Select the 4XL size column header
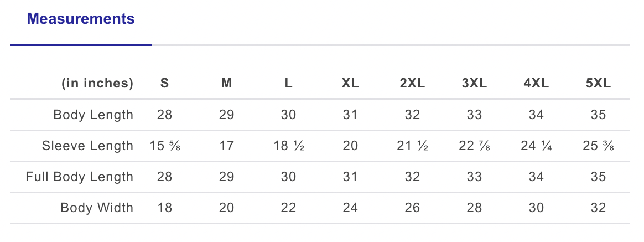The image size is (644, 242). [536, 84]
